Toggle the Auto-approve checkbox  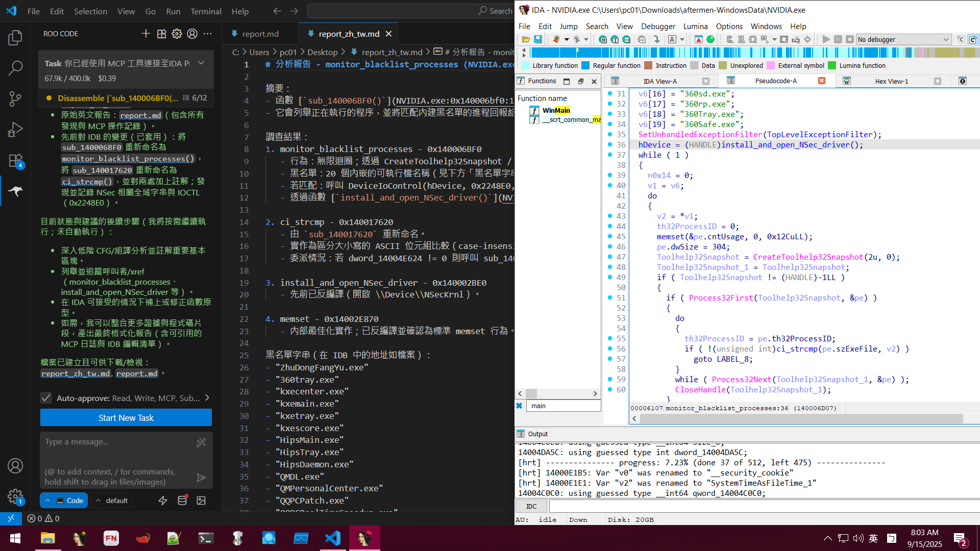pos(46,398)
